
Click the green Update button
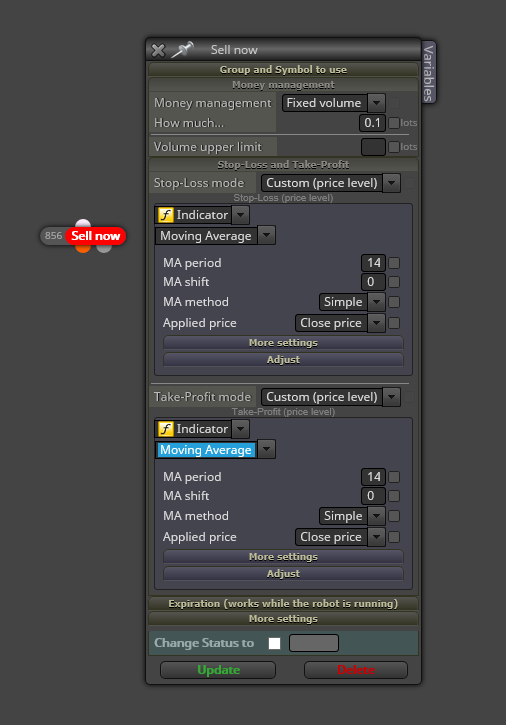(x=218, y=670)
